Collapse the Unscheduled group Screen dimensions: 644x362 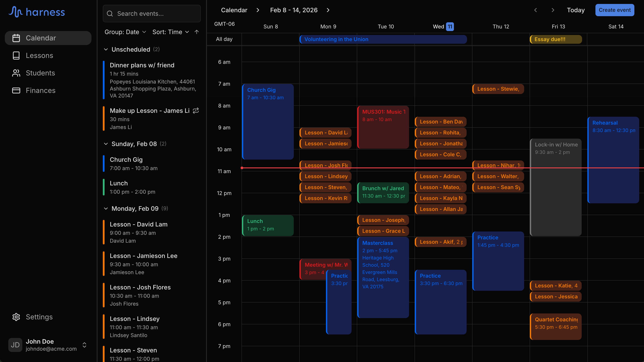click(x=106, y=49)
